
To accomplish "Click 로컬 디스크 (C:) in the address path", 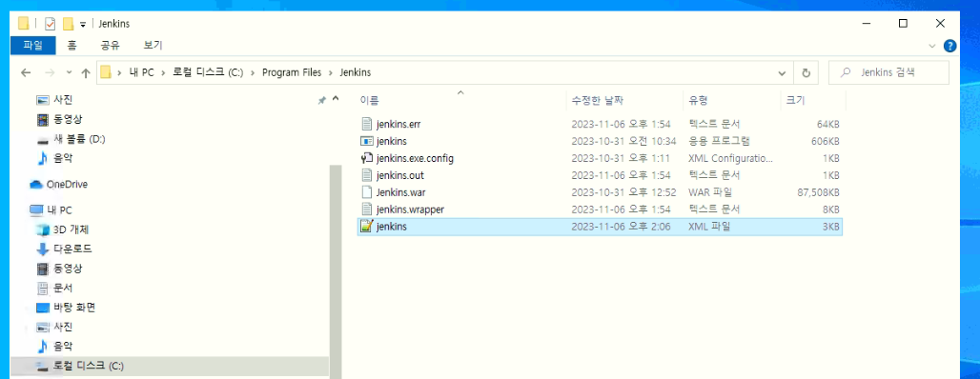I will point(208,72).
